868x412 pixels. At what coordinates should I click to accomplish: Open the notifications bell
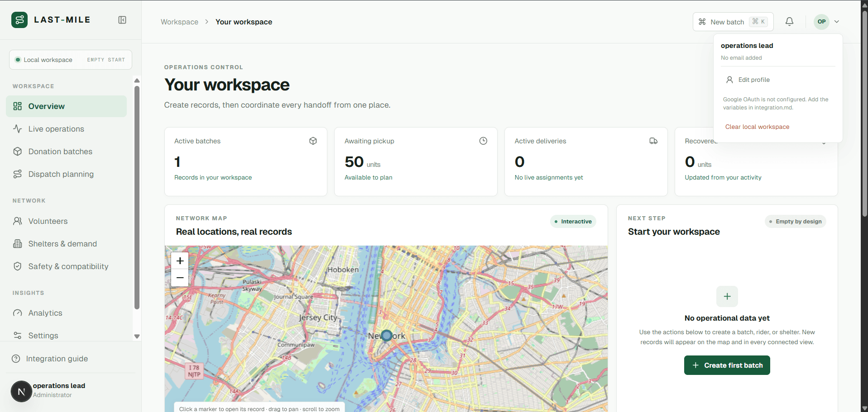click(x=789, y=22)
